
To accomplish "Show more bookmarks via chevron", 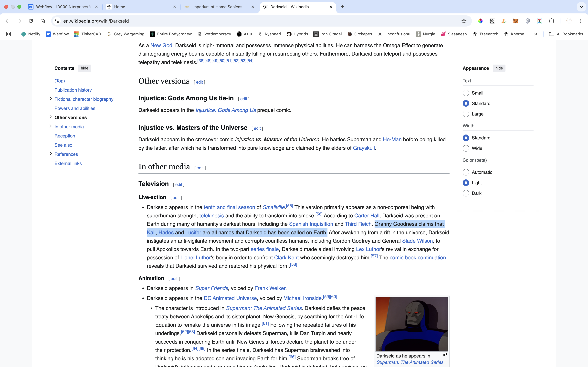I will pos(535,34).
